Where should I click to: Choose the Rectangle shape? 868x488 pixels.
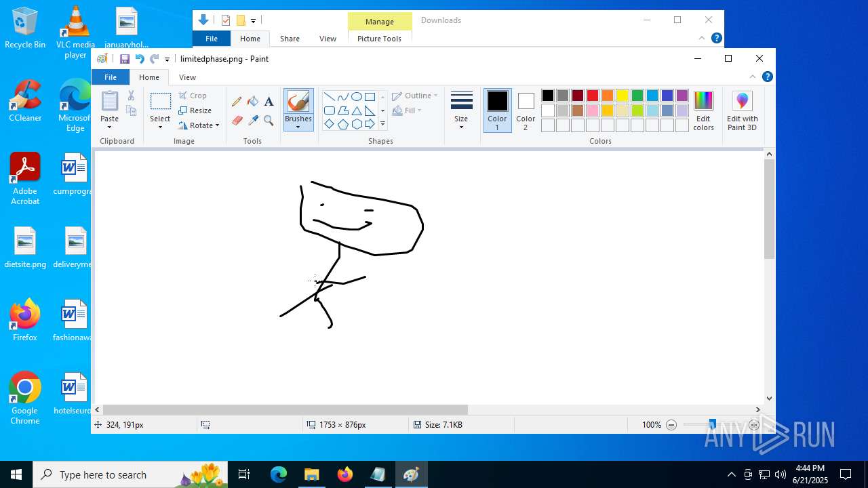[x=370, y=97]
